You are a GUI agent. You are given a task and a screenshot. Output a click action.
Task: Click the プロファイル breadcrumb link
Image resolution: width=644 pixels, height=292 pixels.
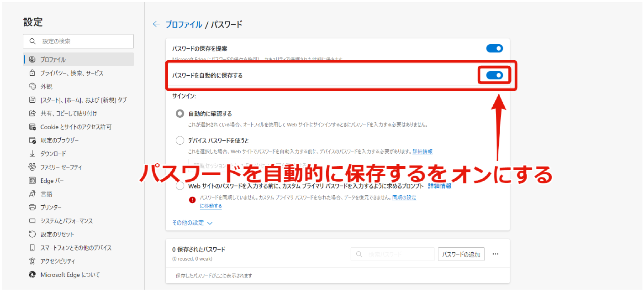pyautogui.click(x=184, y=24)
